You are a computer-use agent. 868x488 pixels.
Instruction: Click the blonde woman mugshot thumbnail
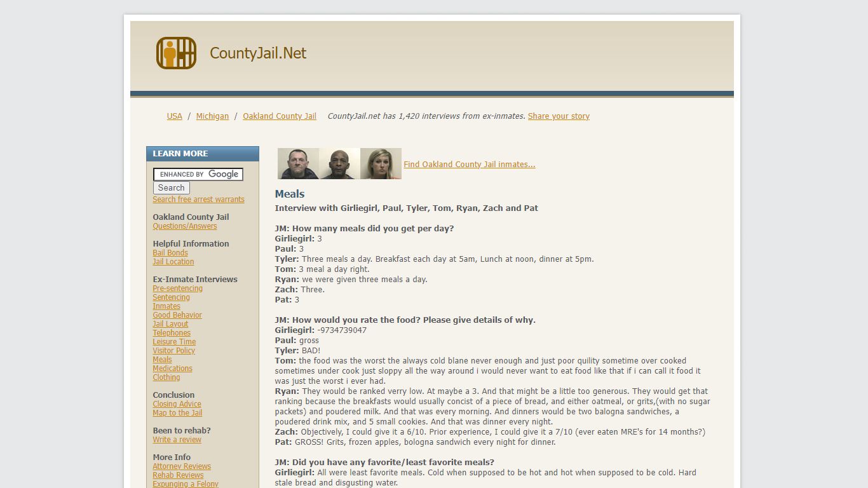click(381, 164)
